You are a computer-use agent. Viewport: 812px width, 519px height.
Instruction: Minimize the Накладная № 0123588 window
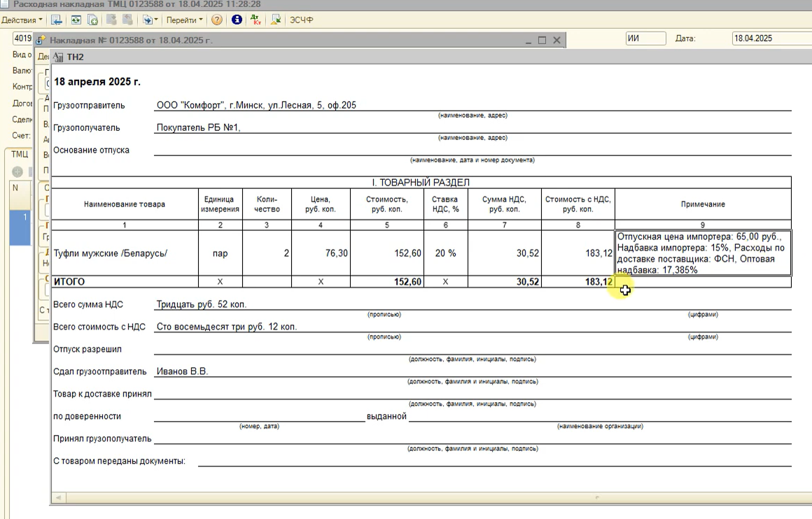528,41
